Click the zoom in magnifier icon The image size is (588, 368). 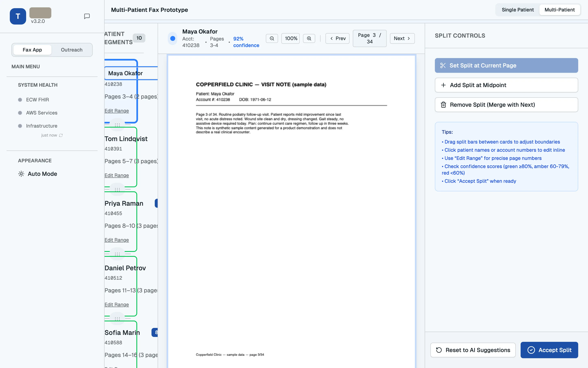click(309, 38)
